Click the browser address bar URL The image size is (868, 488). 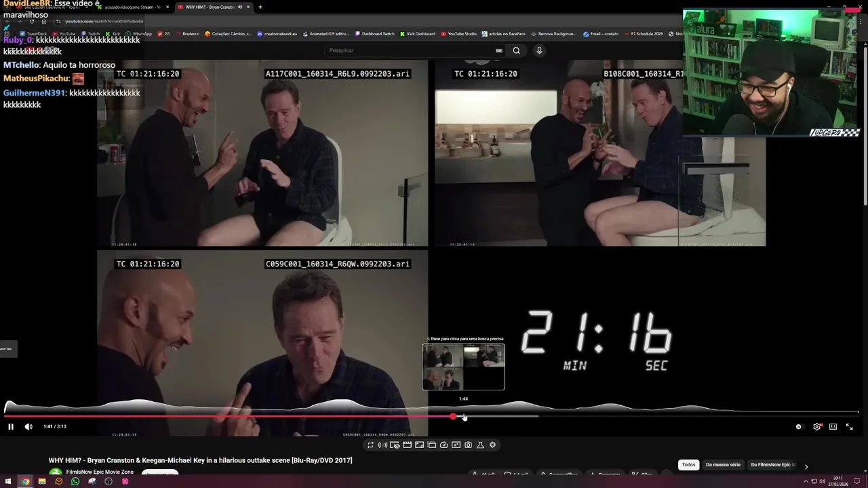(x=104, y=21)
